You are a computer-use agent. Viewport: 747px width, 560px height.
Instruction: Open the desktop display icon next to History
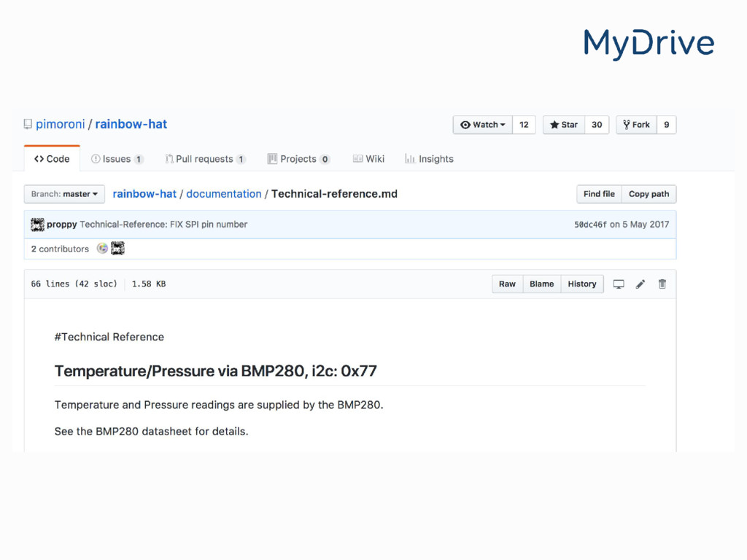(x=619, y=284)
